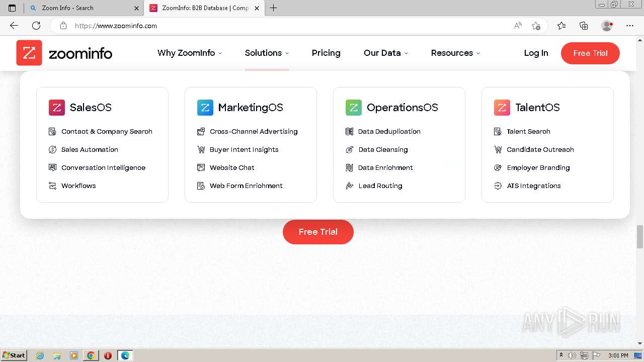Open a new browser tab
Viewport: 644px width, 362px height.
[273, 8]
